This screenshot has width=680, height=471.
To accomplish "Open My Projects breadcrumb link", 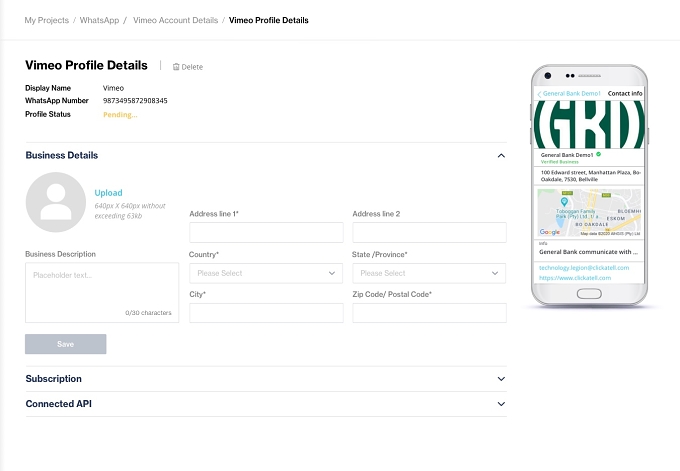I will tap(46, 20).
